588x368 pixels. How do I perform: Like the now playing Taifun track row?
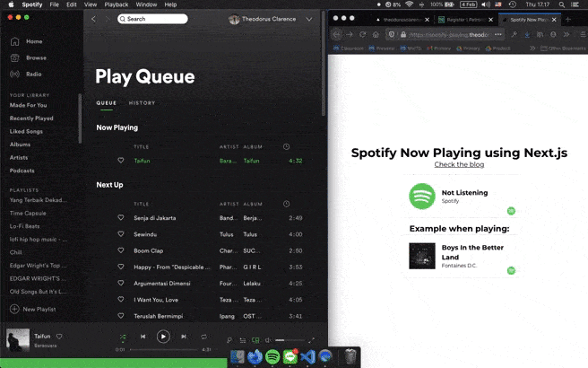point(121,161)
